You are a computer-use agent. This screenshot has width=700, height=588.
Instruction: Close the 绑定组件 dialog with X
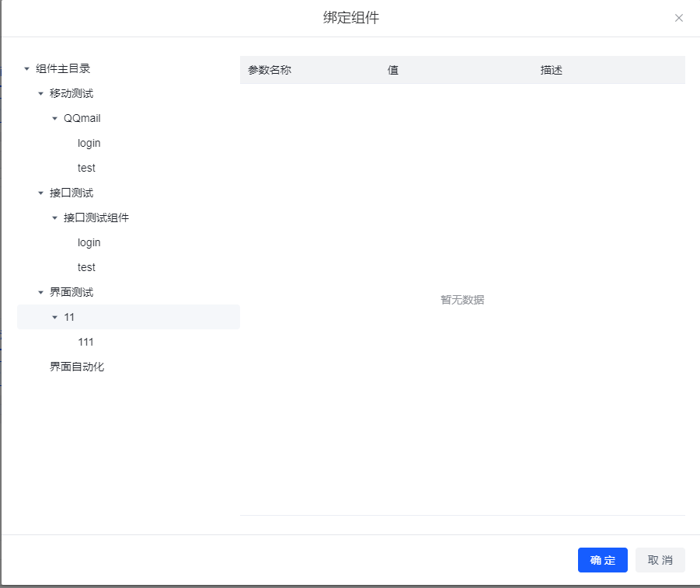point(678,18)
